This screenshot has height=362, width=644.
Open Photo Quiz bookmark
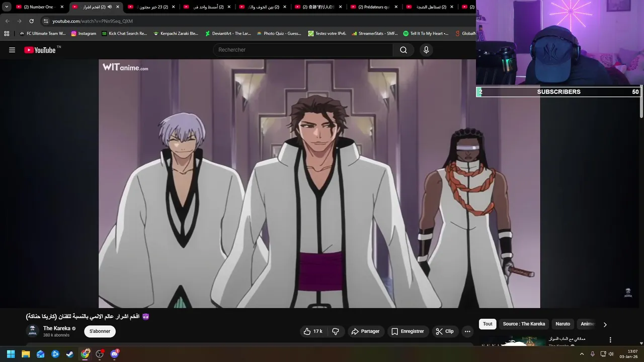pyautogui.click(x=279, y=34)
